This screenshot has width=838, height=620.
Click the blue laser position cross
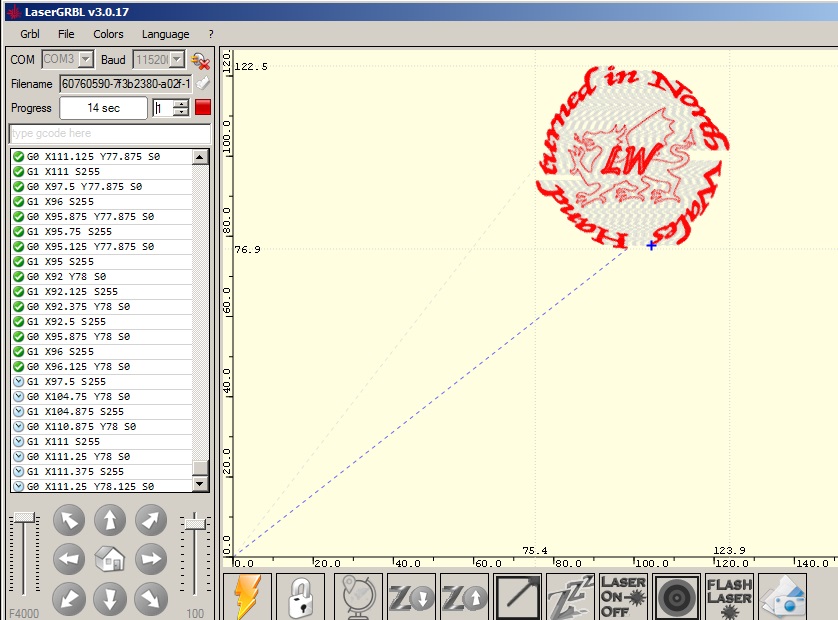[651, 245]
